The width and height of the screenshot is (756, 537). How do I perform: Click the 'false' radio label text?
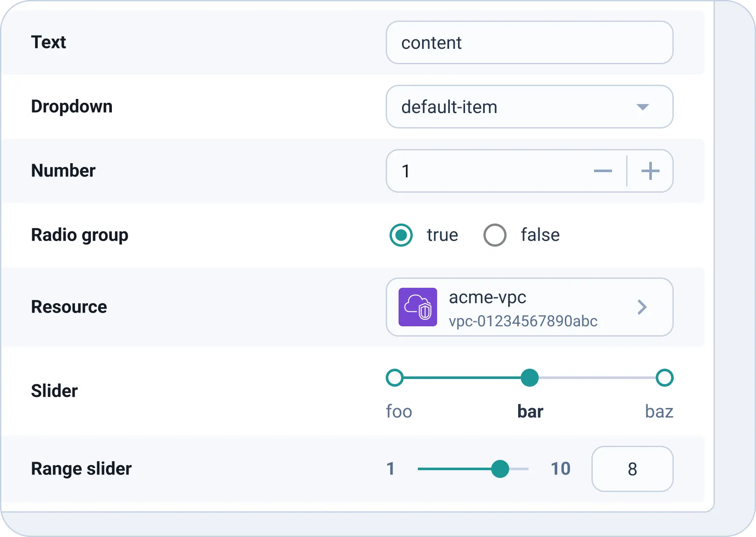point(540,235)
